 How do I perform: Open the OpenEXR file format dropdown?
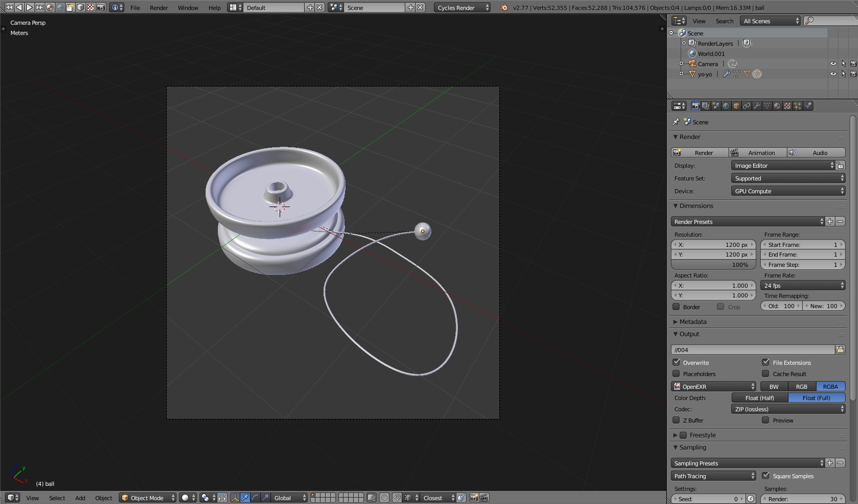tap(713, 386)
